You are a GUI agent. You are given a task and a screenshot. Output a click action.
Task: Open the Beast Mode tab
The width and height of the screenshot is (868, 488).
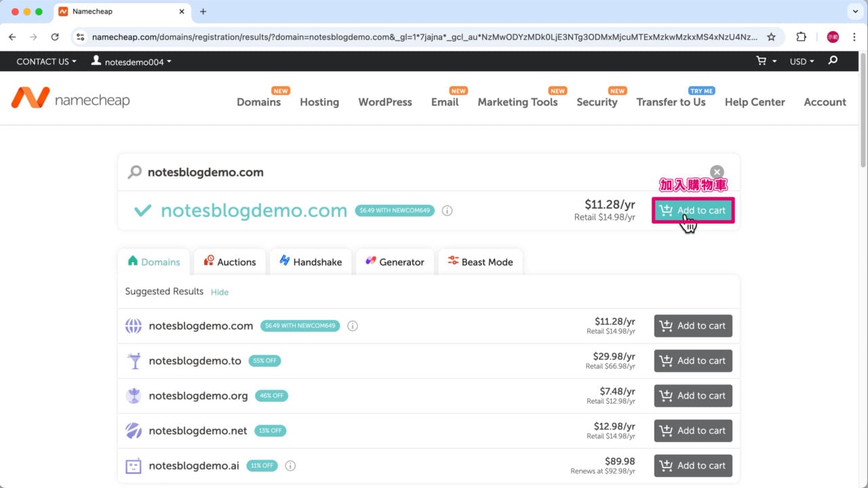479,262
